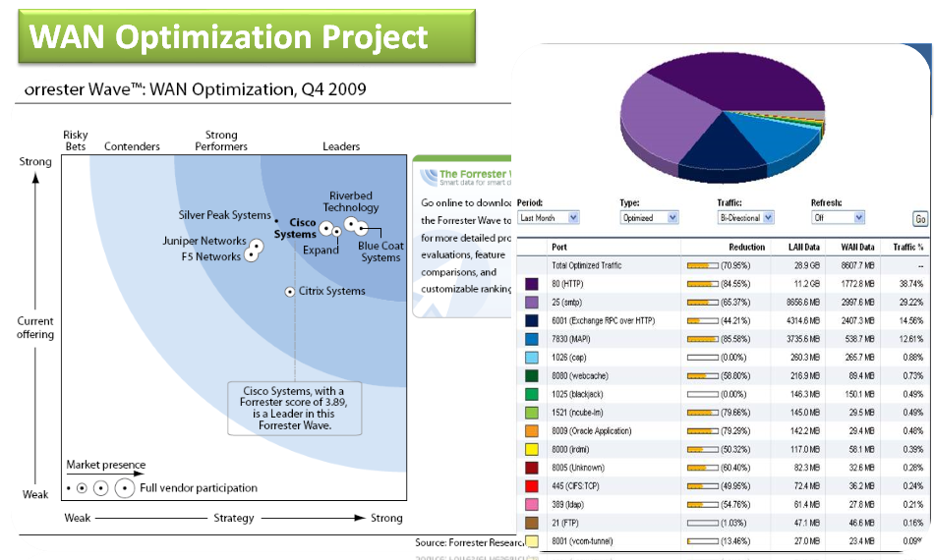934x560 pixels.
Task: Open the Traffic dropdown set to Bi-Directional
Action: pos(745,218)
